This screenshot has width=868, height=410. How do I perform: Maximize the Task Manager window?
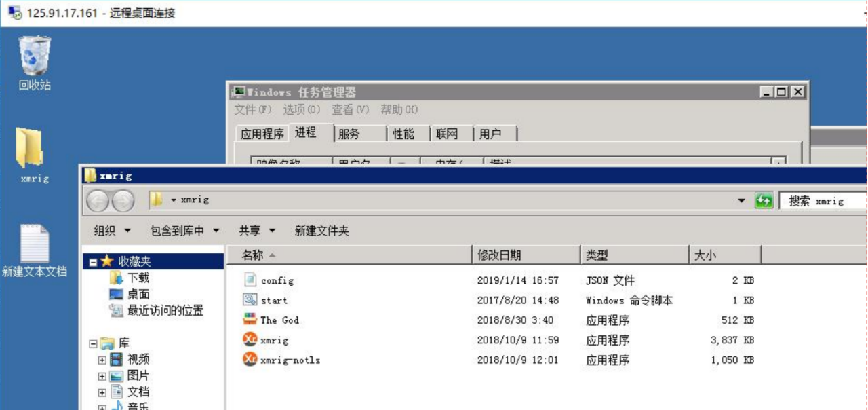point(781,92)
